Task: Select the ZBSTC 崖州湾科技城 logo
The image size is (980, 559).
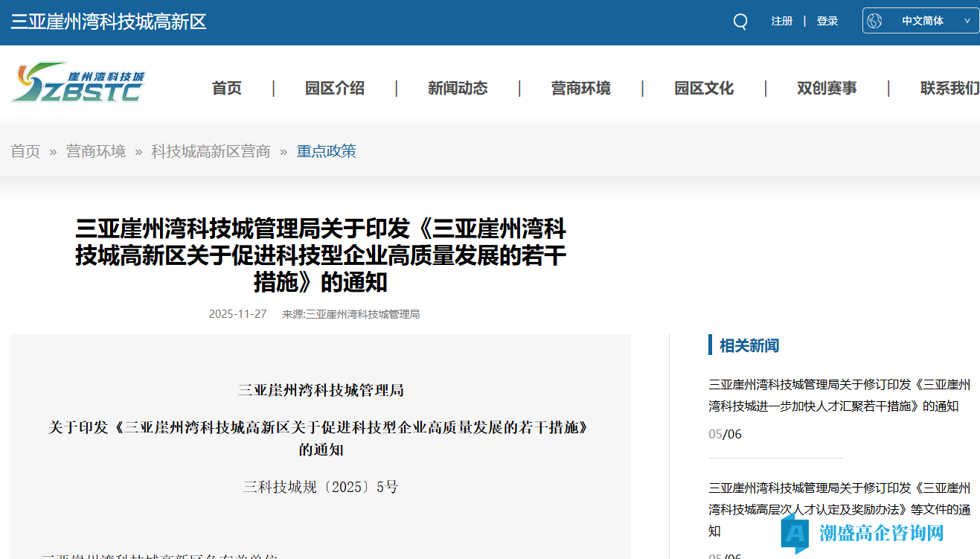Action: 77,82
